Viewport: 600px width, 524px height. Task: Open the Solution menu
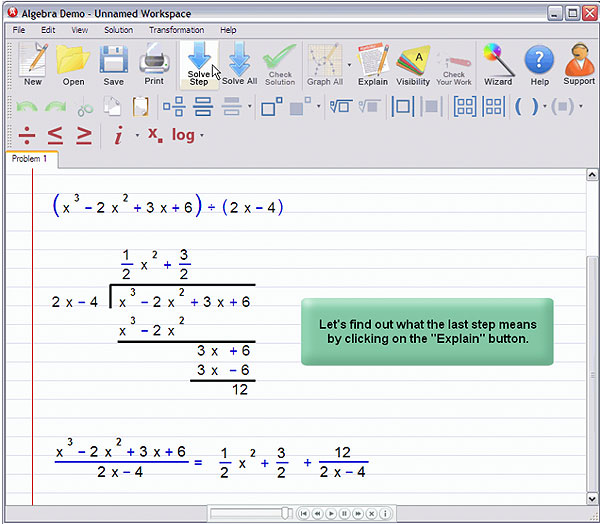click(x=118, y=30)
